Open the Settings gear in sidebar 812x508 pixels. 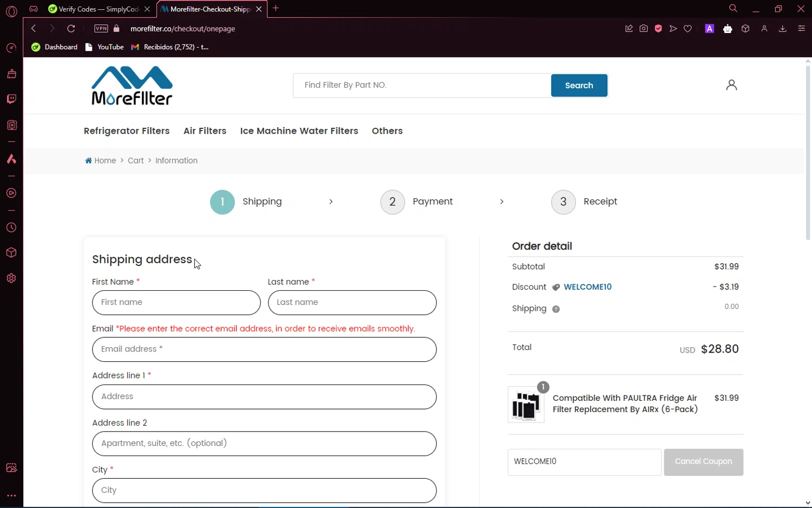coord(11,278)
